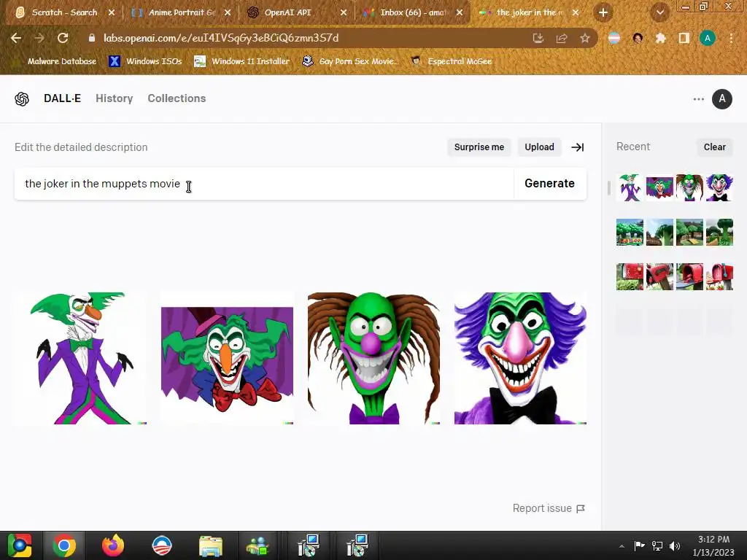Viewport: 747px width, 560px height.
Task: Switch to the Collections tab
Action: coord(177,98)
